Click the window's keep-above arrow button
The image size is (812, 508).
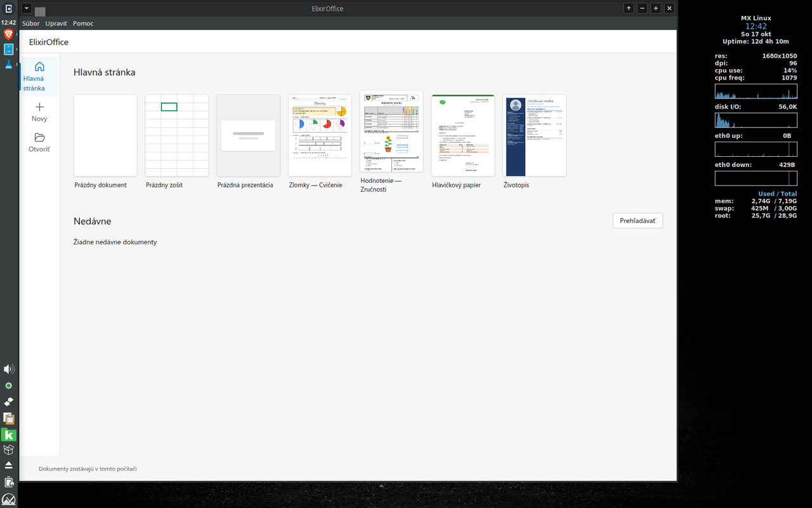(629, 8)
